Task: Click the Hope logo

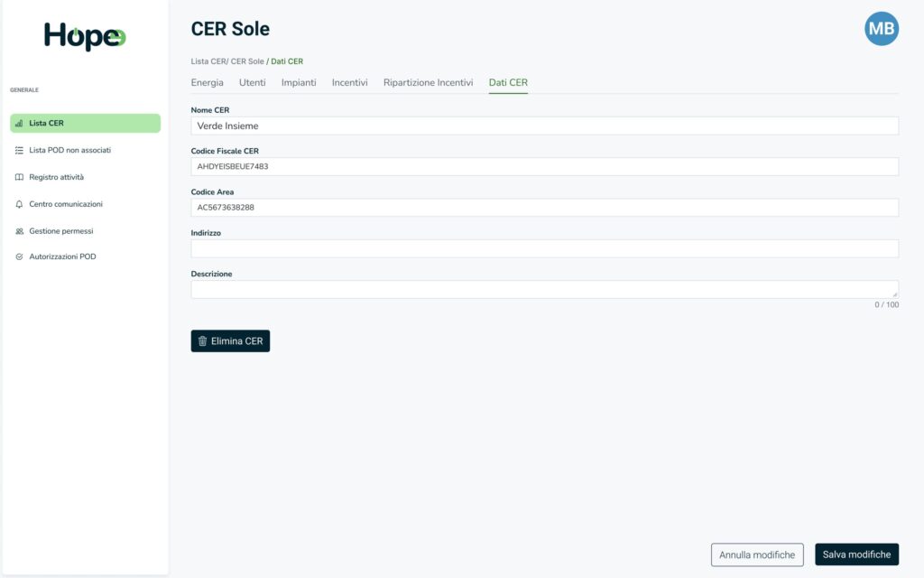Action: (85, 36)
